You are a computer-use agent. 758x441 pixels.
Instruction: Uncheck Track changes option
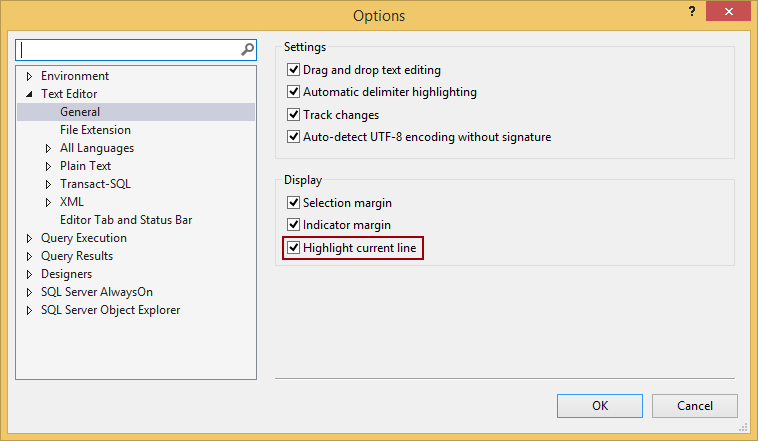294,115
